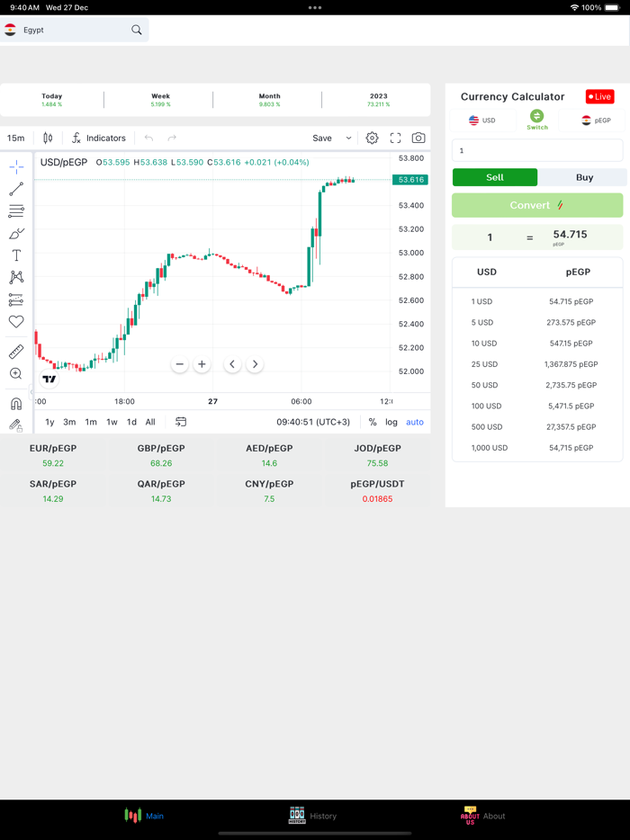Set chart range to 3m
This screenshot has width=630, height=840.
(x=69, y=422)
